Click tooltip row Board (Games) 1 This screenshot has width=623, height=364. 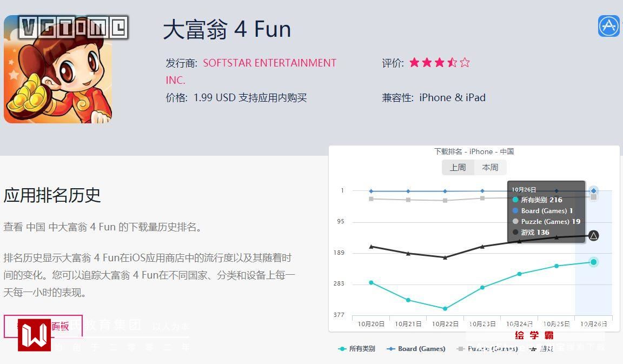coord(543,210)
